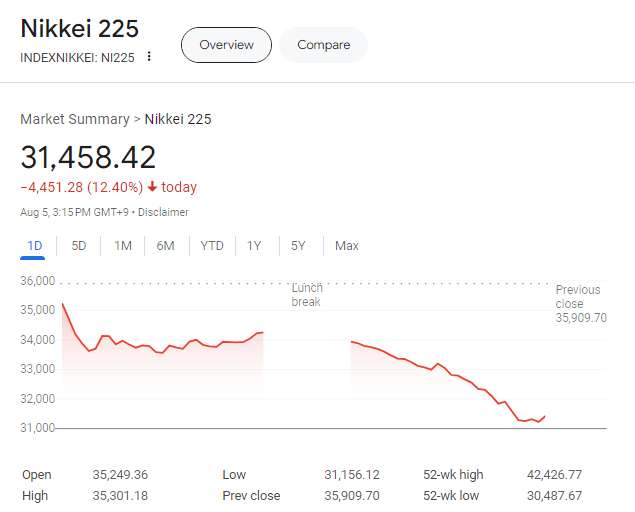Viewport: 635px width, 512px height.
Task: Switch to the 5D time range tab
Action: click(79, 246)
